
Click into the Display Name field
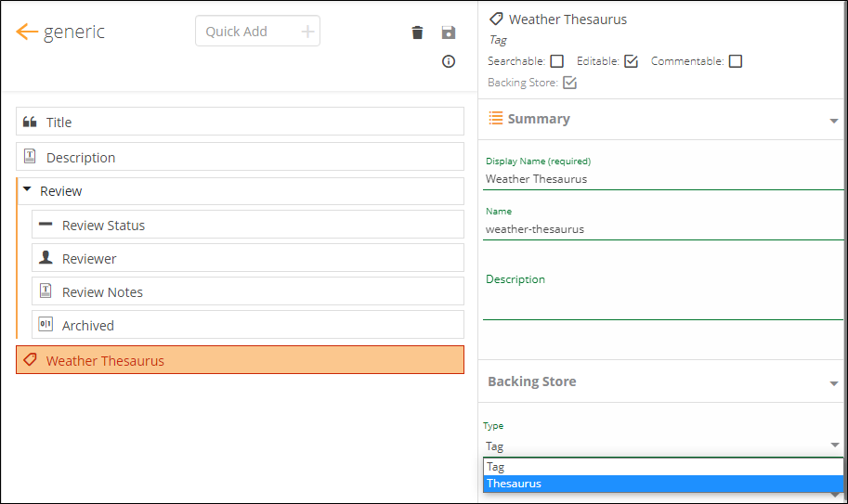pyautogui.click(x=661, y=179)
